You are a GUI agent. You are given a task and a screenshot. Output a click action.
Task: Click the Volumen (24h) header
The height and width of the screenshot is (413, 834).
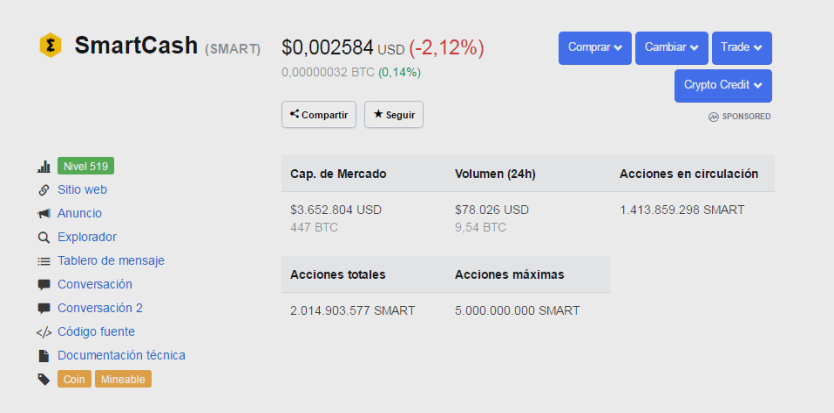(x=495, y=174)
